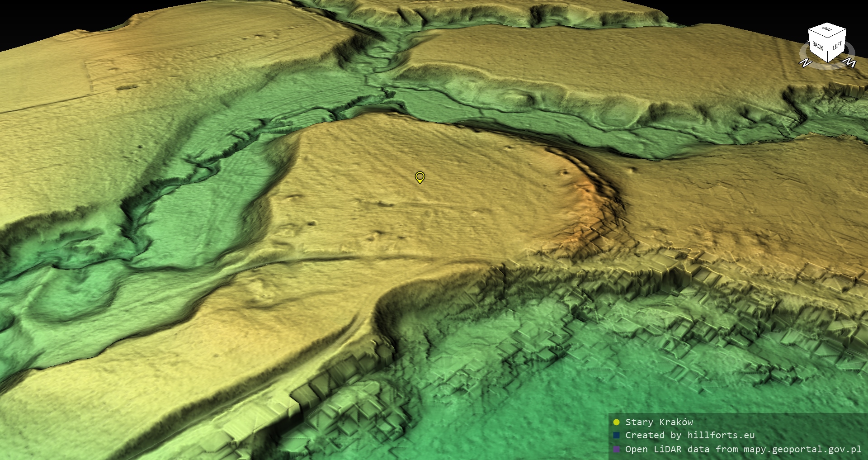Click the cube edge between TOP and LEFT

click(x=837, y=34)
